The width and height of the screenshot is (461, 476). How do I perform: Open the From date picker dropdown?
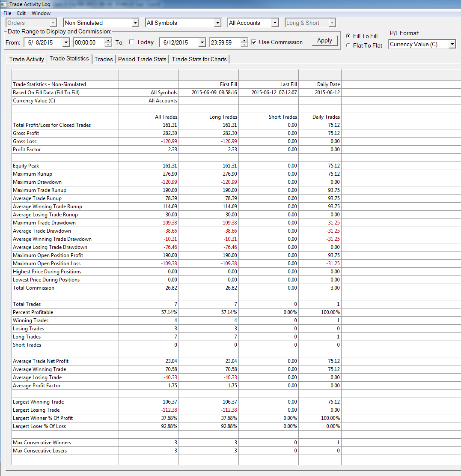click(x=66, y=42)
